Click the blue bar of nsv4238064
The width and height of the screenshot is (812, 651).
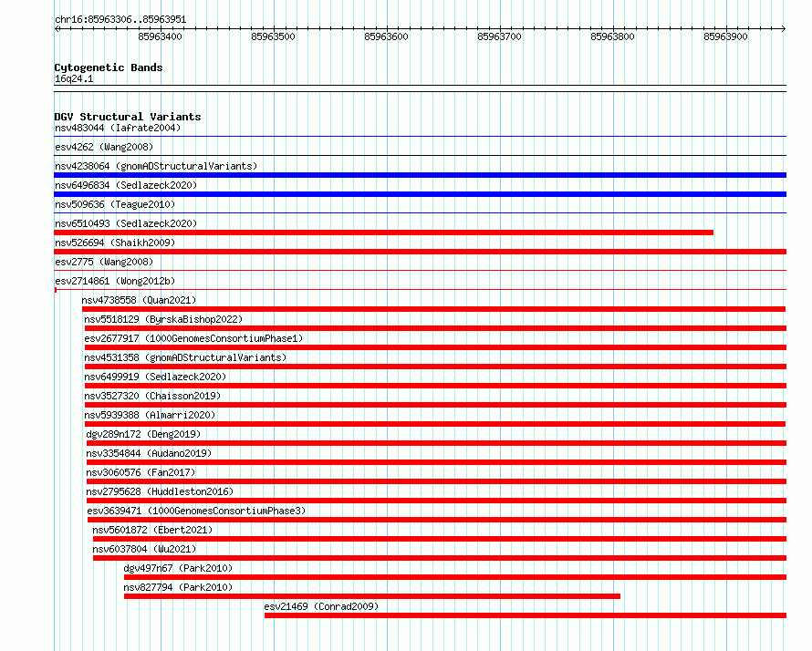(x=420, y=175)
